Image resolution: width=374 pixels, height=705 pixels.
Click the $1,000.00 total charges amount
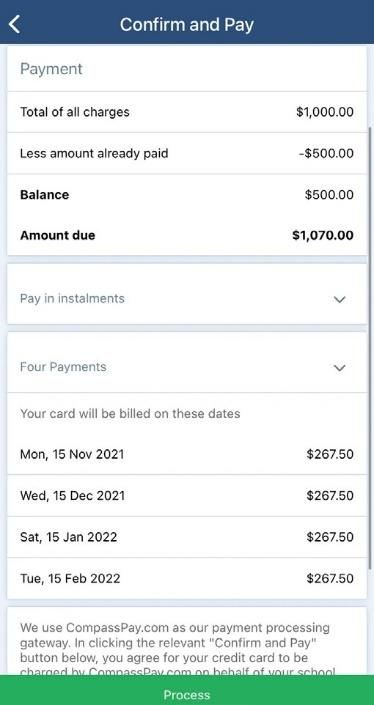pos(325,112)
